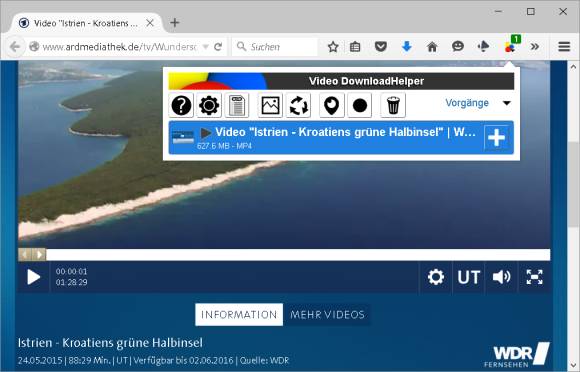This screenshot has width=580, height=372.
Task: Open DownloadHelper settings gear icon
Action: 209,105
